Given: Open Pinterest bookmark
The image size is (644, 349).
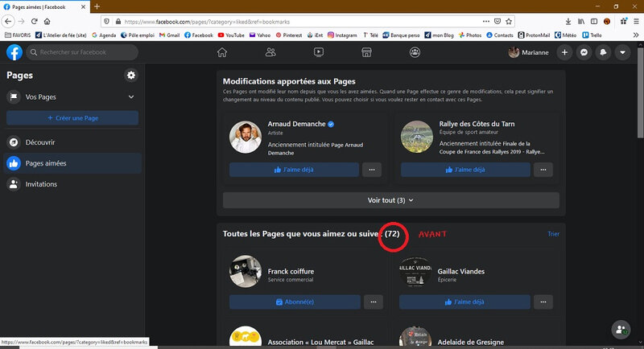Looking at the screenshot, I should [x=289, y=35].
